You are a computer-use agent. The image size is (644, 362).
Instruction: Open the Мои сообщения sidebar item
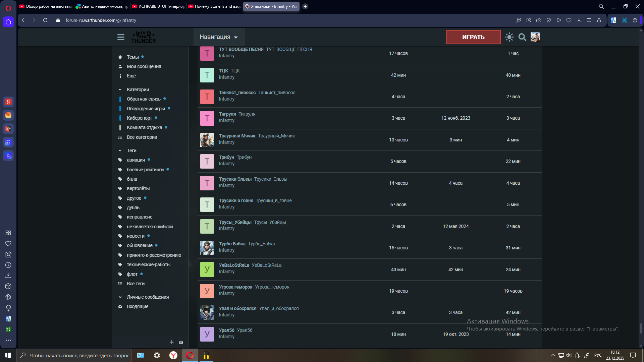point(144,66)
